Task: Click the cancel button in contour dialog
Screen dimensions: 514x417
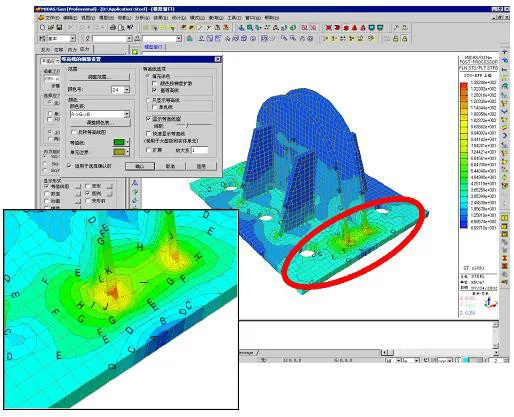Action: (x=170, y=166)
